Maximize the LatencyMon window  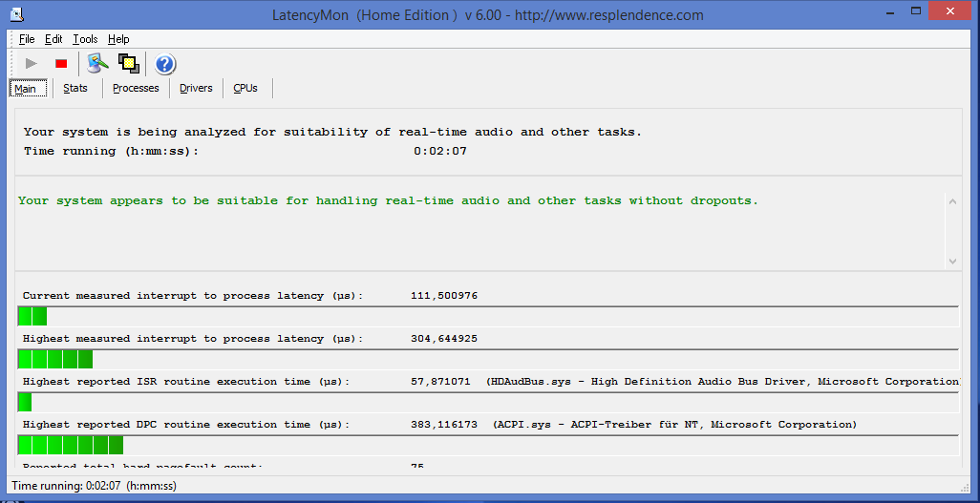916,10
